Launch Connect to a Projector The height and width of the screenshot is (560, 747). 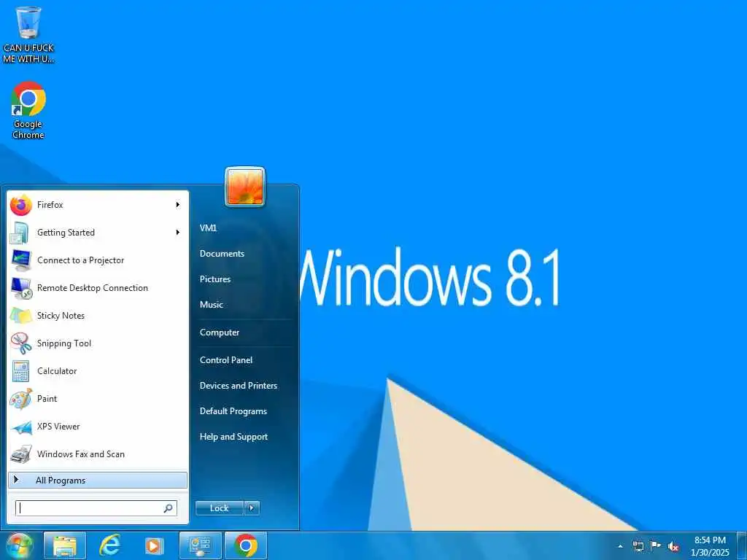98,260
